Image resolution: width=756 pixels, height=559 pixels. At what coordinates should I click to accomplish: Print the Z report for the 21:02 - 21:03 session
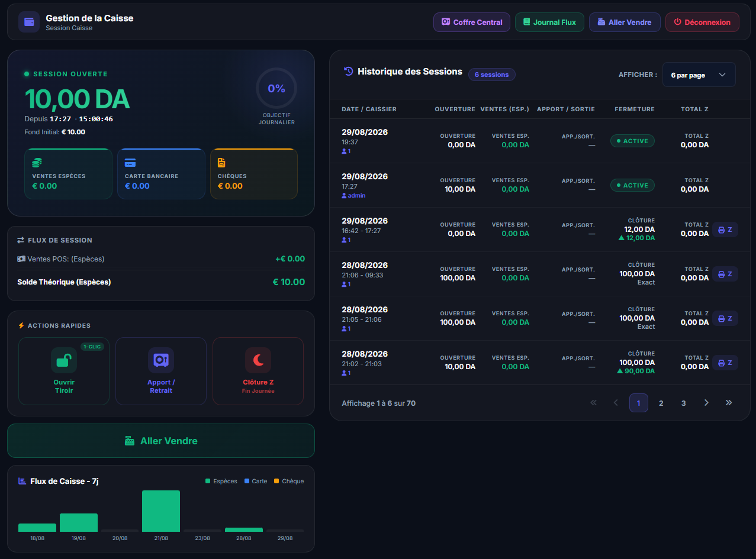click(725, 363)
